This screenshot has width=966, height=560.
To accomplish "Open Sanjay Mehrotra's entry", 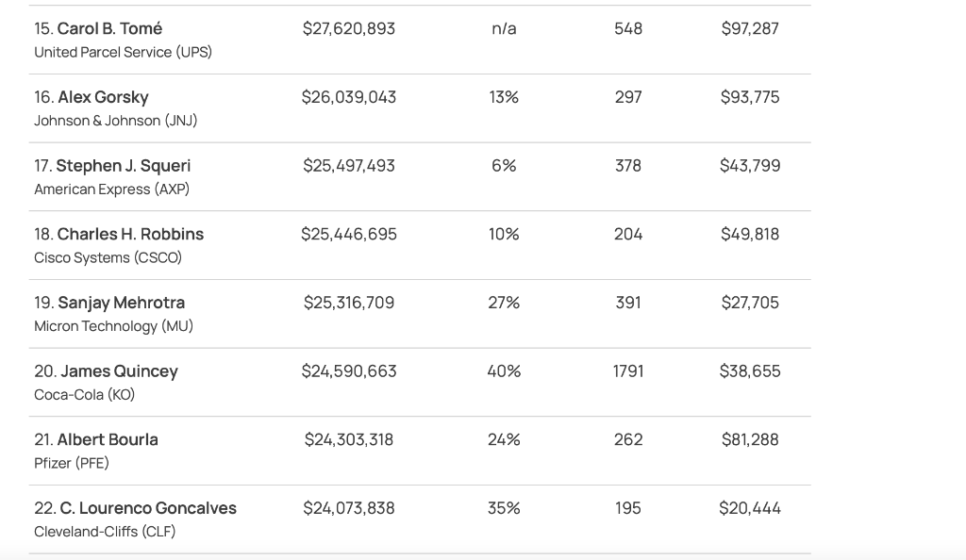I will coord(121,303).
